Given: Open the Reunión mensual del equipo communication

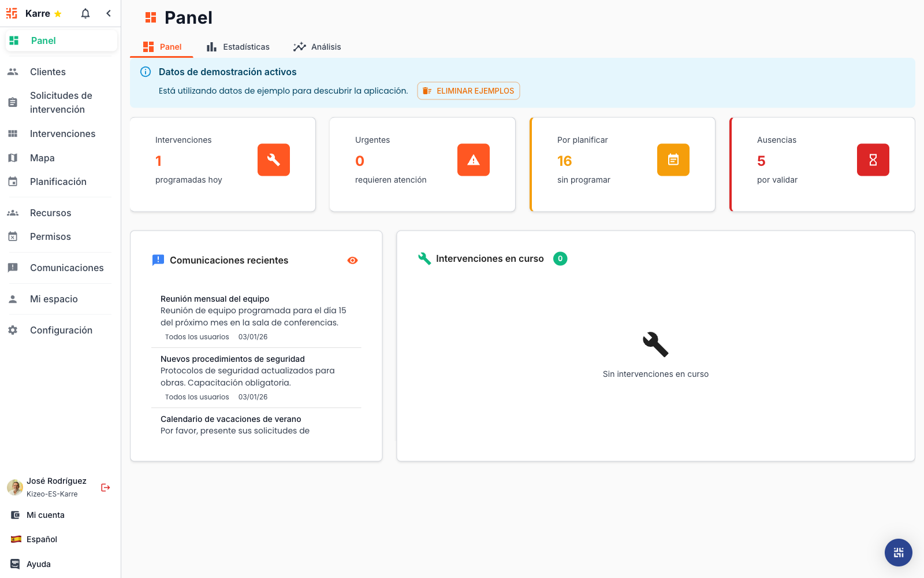Looking at the screenshot, I should click(215, 299).
